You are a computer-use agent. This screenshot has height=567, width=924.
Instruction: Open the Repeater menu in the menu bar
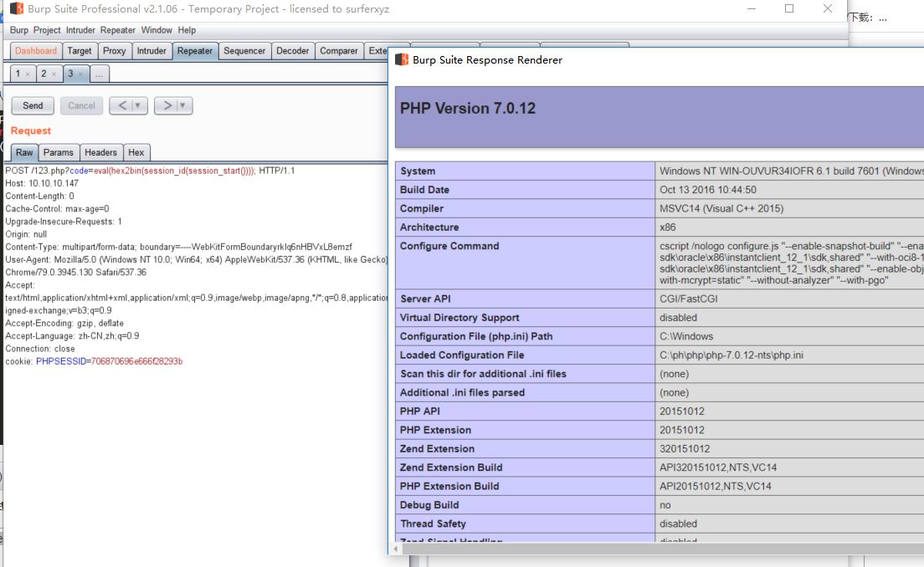(118, 30)
